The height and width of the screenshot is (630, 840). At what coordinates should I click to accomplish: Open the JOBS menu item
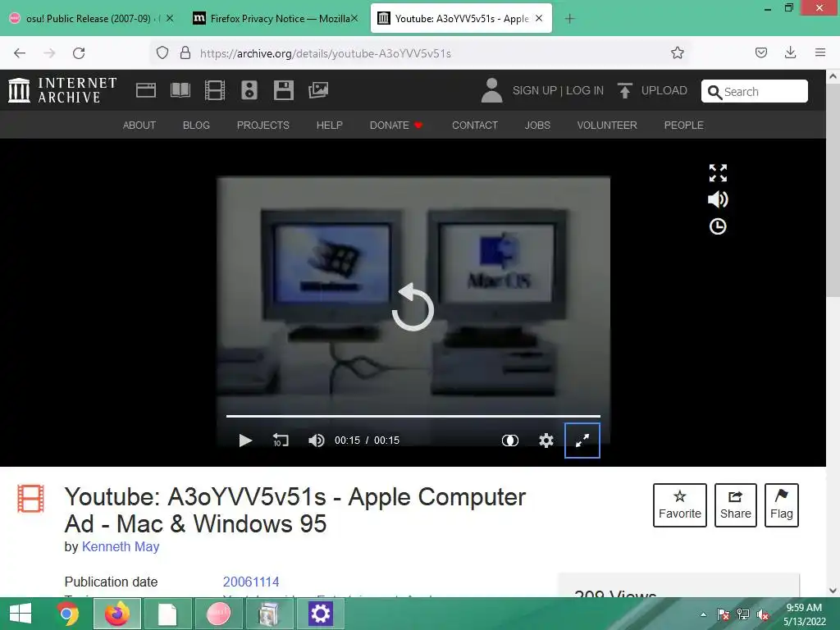[x=537, y=125]
